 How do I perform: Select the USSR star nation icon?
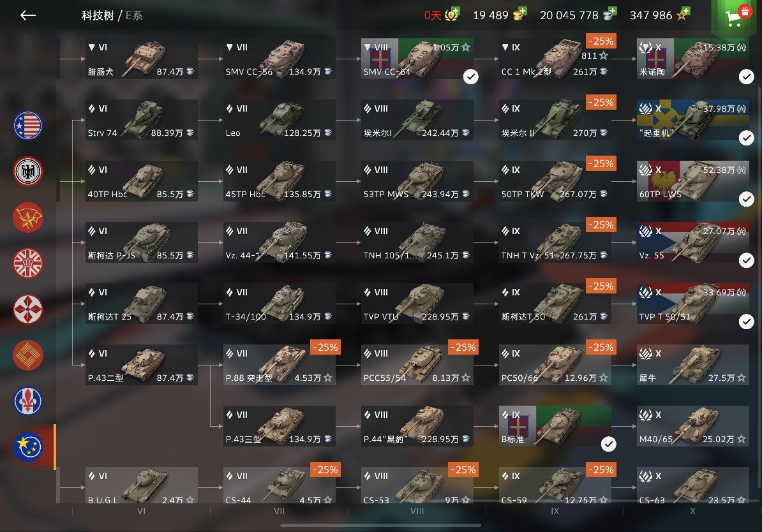27,217
